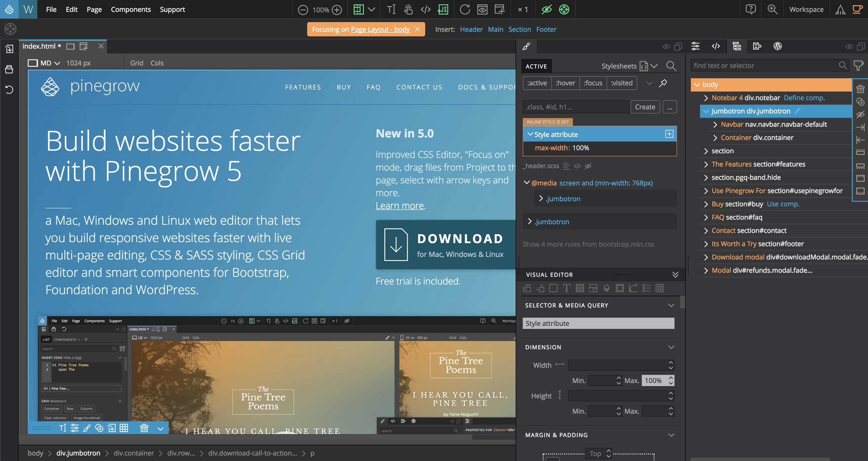Toggle visibility eye for _header.scss stylesheet
Screen dimensions: 868x461
tap(588, 166)
